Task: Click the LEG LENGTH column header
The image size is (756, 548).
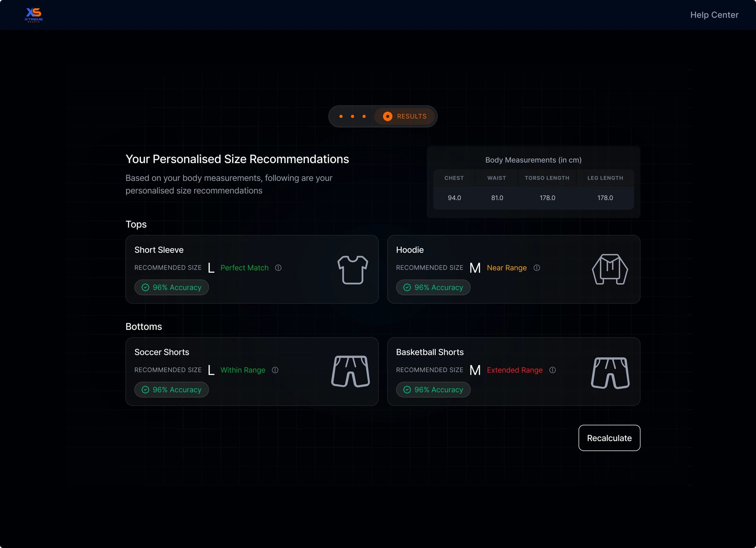Action: coord(605,178)
